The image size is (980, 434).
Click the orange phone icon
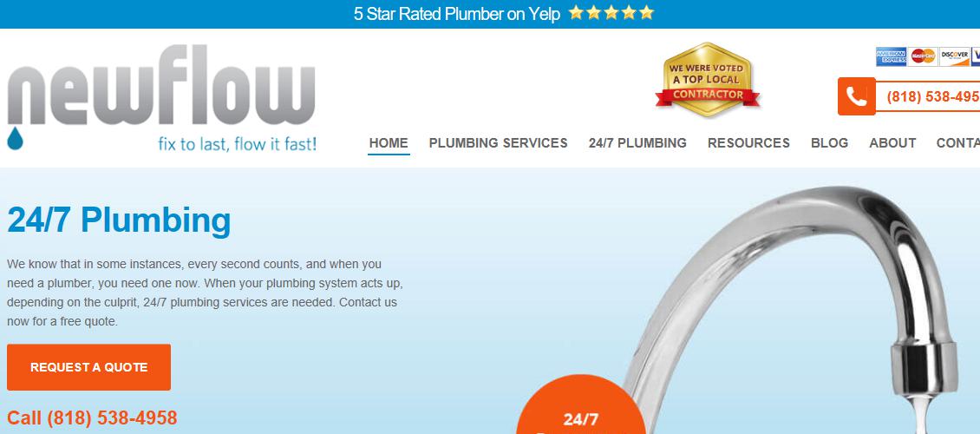tap(856, 96)
